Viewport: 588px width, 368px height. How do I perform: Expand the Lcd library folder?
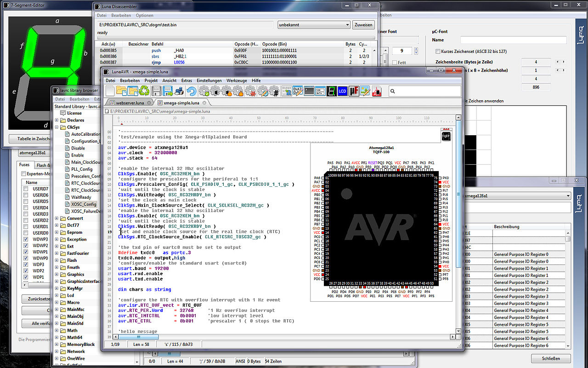click(x=57, y=296)
